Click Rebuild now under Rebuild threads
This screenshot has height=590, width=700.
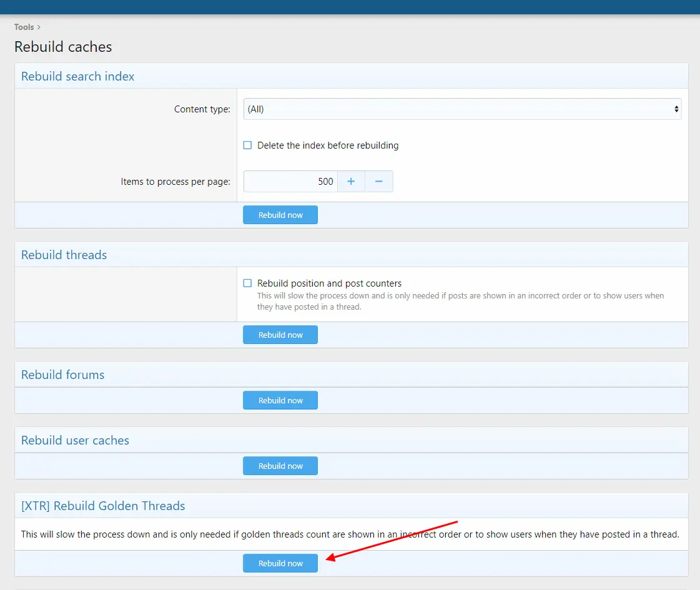coord(280,335)
